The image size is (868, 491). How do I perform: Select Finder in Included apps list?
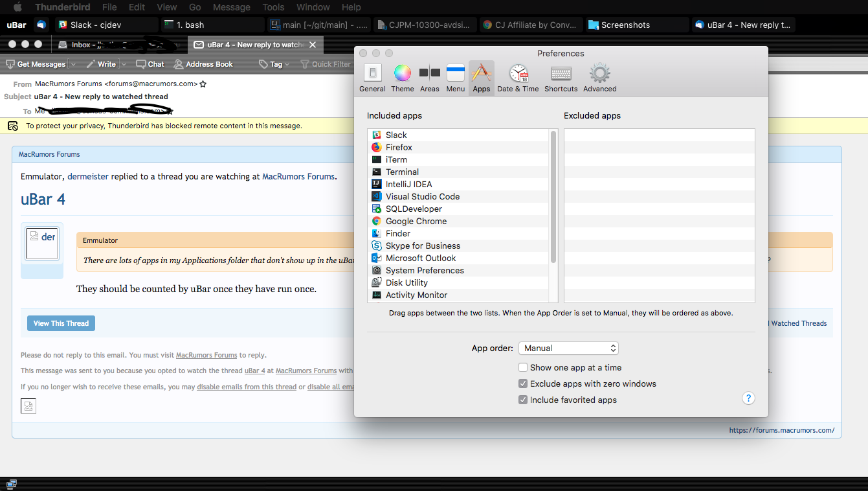coord(458,233)
